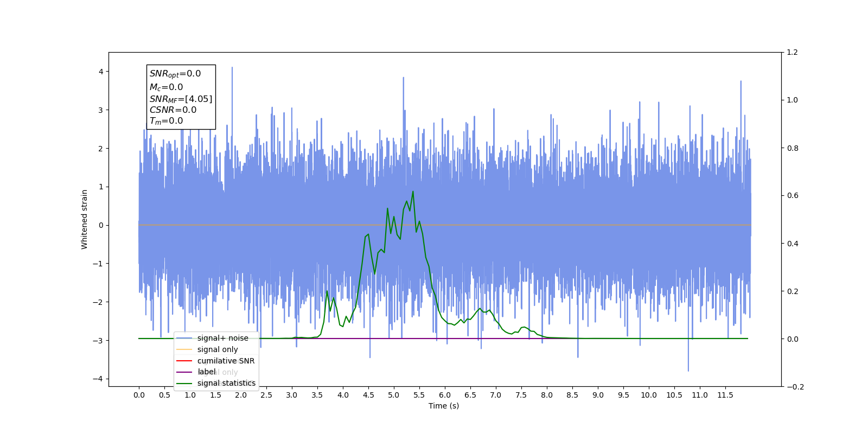This screenshot has width=868, height=434.
Task: Click the 5.0 tick on the time axis
Action: click(394, 395)
